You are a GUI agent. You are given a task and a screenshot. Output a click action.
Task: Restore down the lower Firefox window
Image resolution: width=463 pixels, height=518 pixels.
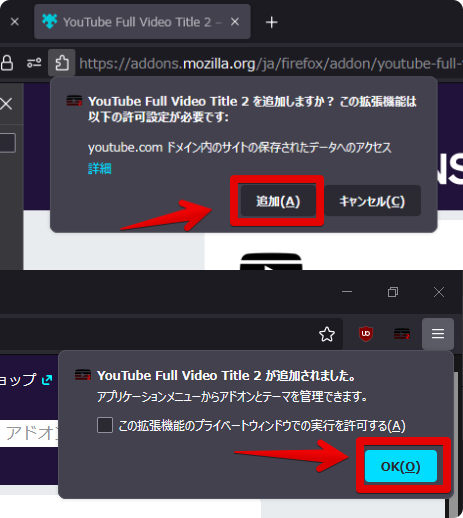click(x=393, y=292)
